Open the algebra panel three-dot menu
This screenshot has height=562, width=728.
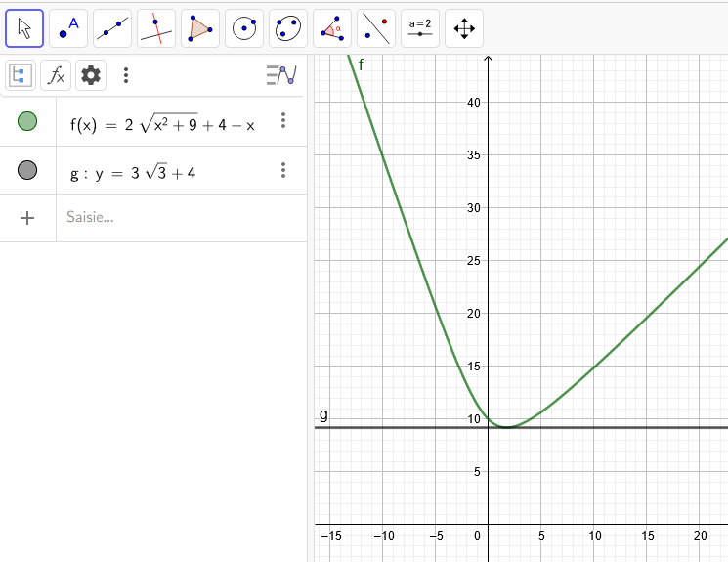pyautogui.click(x=125, y=75)
